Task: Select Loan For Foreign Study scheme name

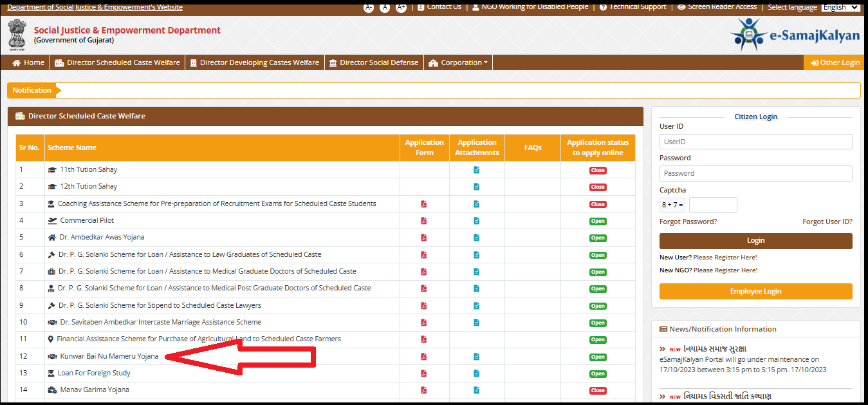Action: point(95,373)
